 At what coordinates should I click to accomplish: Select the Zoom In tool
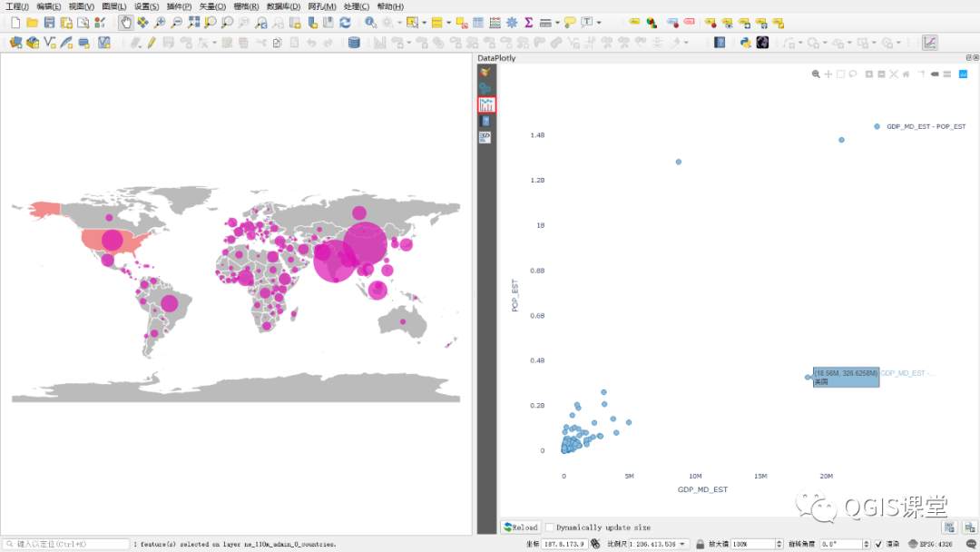pyautogui.click(x=160, y=23)
